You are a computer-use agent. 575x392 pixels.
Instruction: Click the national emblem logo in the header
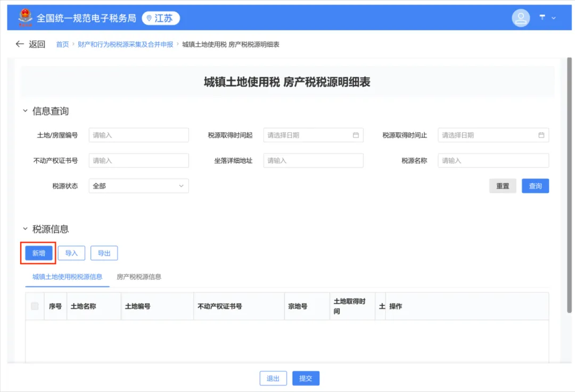pyautogui.click(x=24, y=18)
